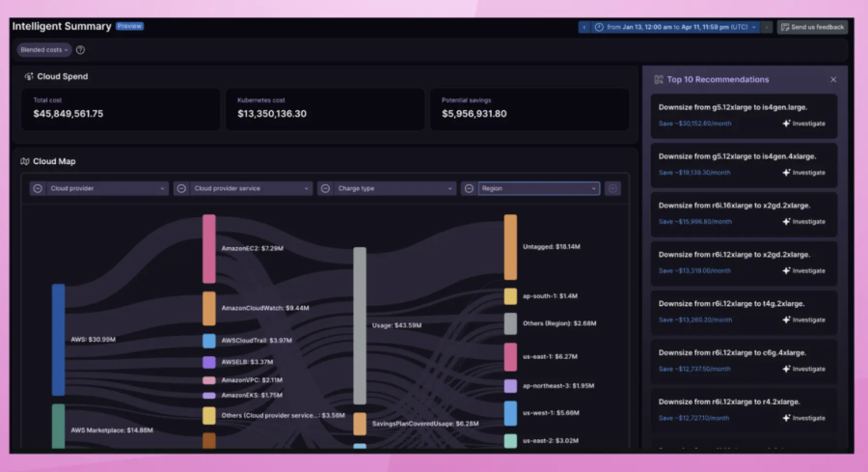The image size is (868, 472).
Task: Click the 'Untagged: $18.14M' label
Action: 552,247
